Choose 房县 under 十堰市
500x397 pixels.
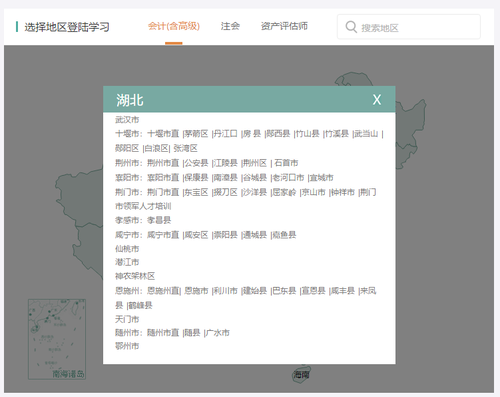tap(252, 134)
